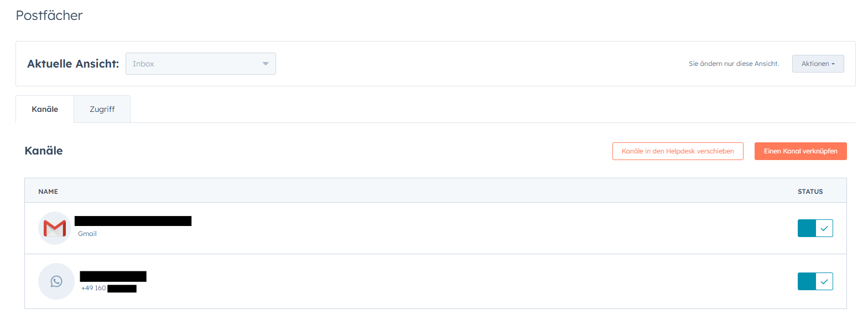Click the Sie ändern nur diese Ansicht note
This screenshot has height=324, width=868.
point(734,64)
